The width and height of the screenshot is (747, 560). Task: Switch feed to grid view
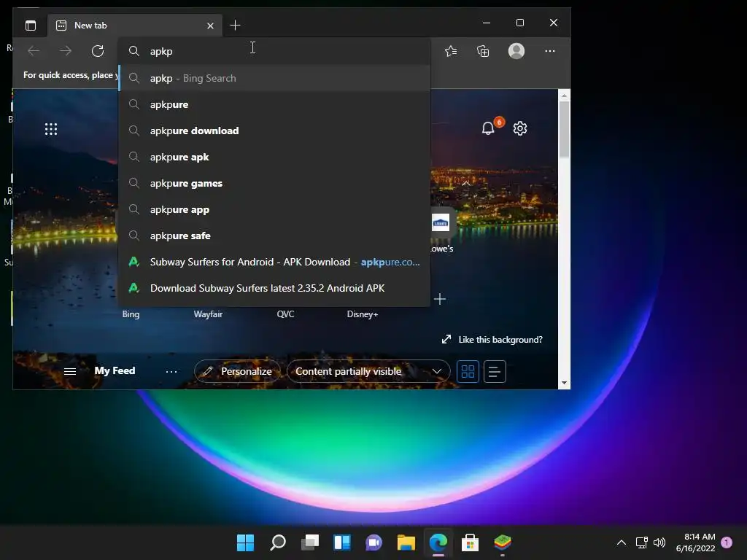click(x=468, y=371)
